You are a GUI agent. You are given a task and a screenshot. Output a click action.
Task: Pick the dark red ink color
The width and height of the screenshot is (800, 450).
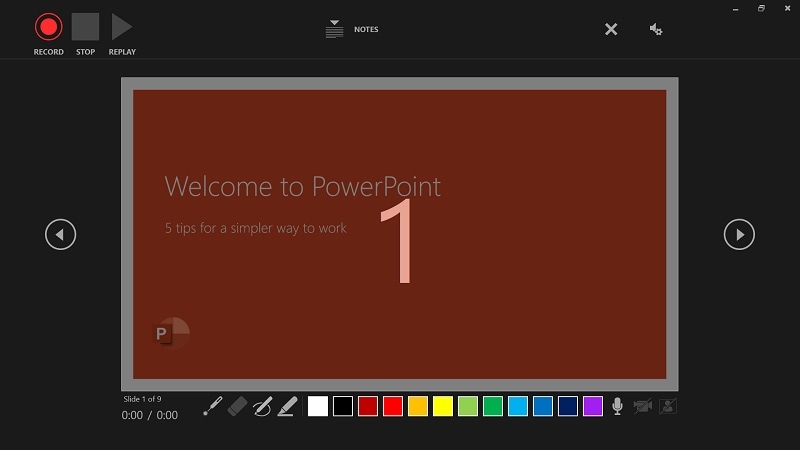tap(368, 406)
